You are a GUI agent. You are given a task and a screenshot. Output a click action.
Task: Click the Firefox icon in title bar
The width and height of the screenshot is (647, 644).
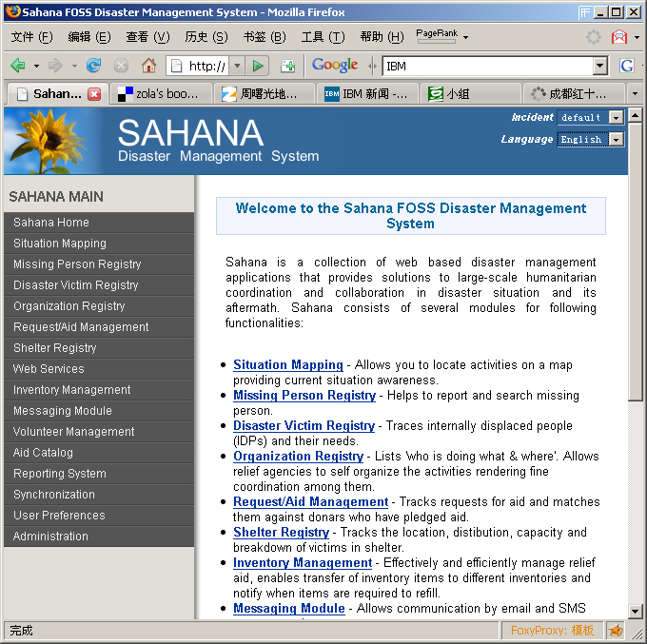[12, 11]
